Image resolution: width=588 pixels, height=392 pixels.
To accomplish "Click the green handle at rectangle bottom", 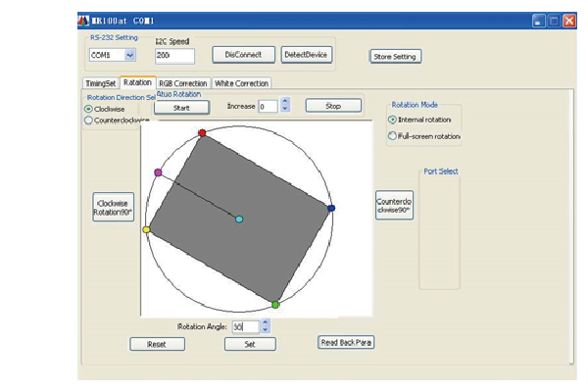I will coord(275,305).
